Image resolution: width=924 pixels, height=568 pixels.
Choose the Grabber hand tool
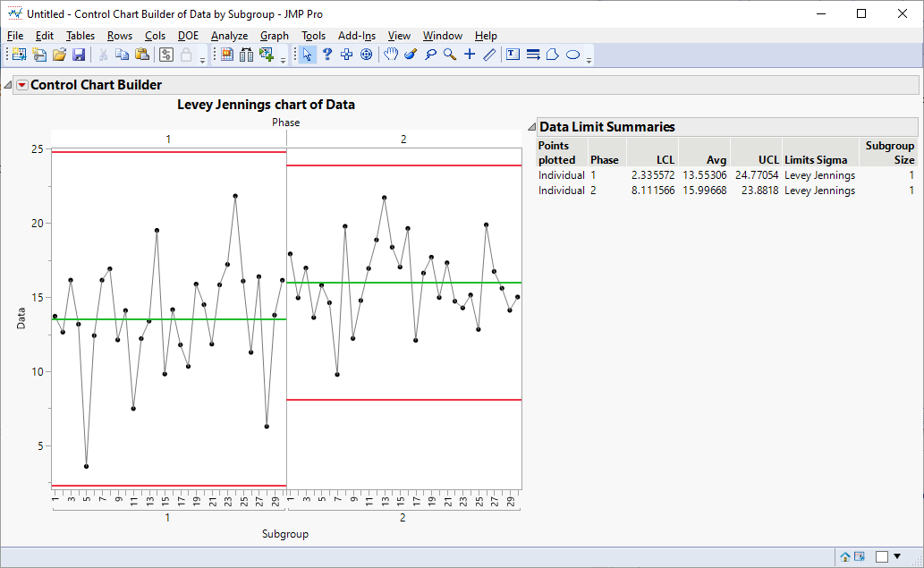pyautogui.click(x=391, y=55)
